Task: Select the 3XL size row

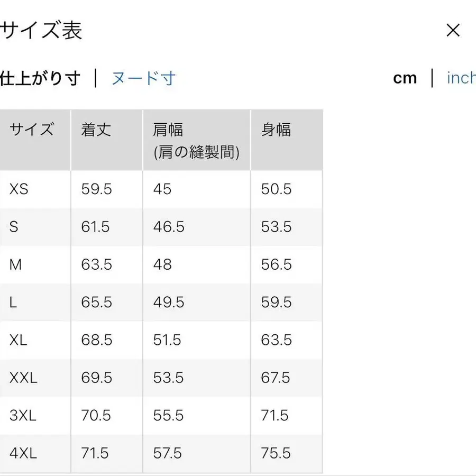Action: coord(21,416)
